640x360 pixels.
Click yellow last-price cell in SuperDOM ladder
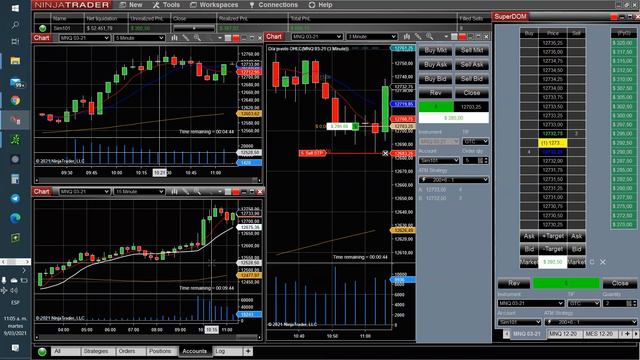pos(553,143)
